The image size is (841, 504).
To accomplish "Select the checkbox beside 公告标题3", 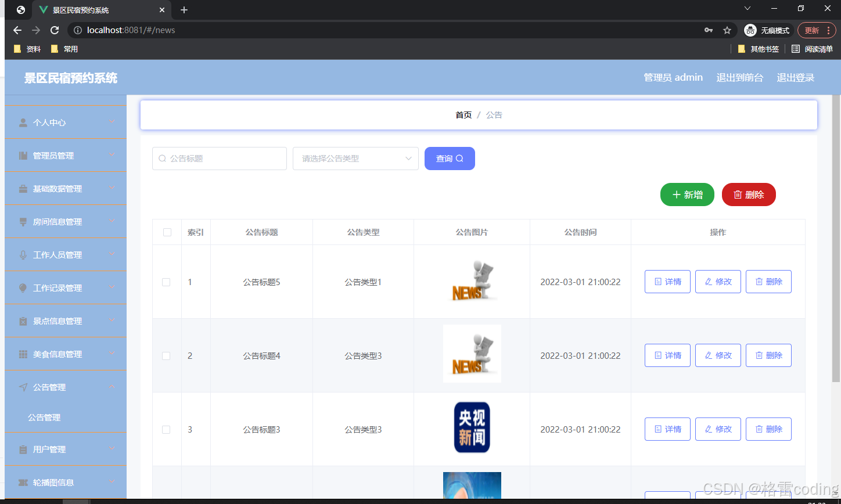I will click(166, 429).
